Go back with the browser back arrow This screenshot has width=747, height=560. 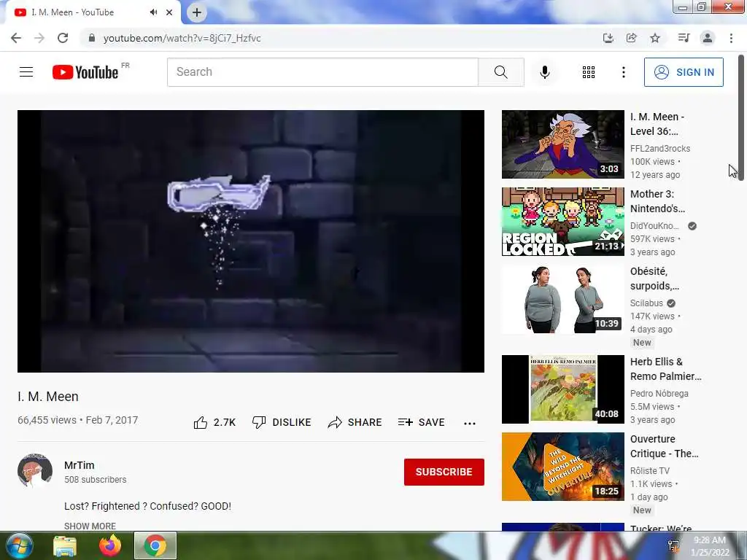coord(16,38)
